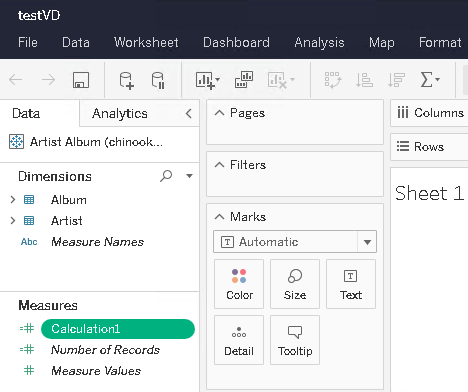The height and width of the screenshot is (392, 468).
Task: Click the Duplicate sheet icon
Action: point(244,80)
